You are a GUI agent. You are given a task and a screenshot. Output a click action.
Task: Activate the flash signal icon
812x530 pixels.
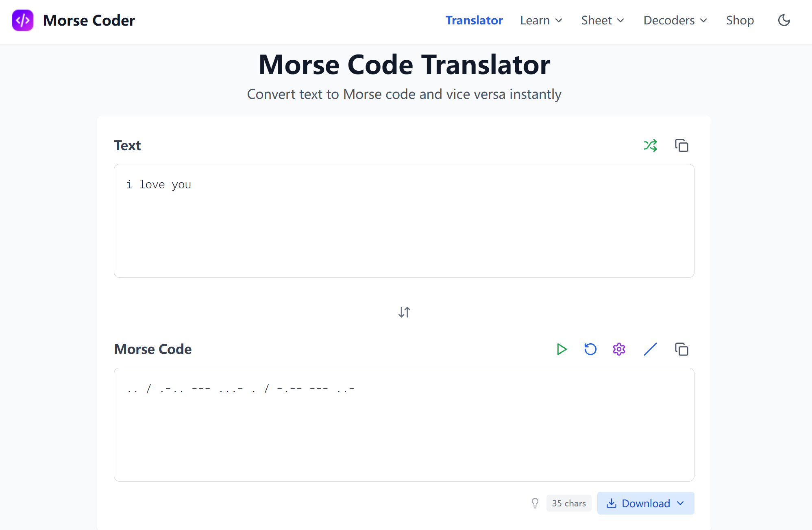pos(650,349)
